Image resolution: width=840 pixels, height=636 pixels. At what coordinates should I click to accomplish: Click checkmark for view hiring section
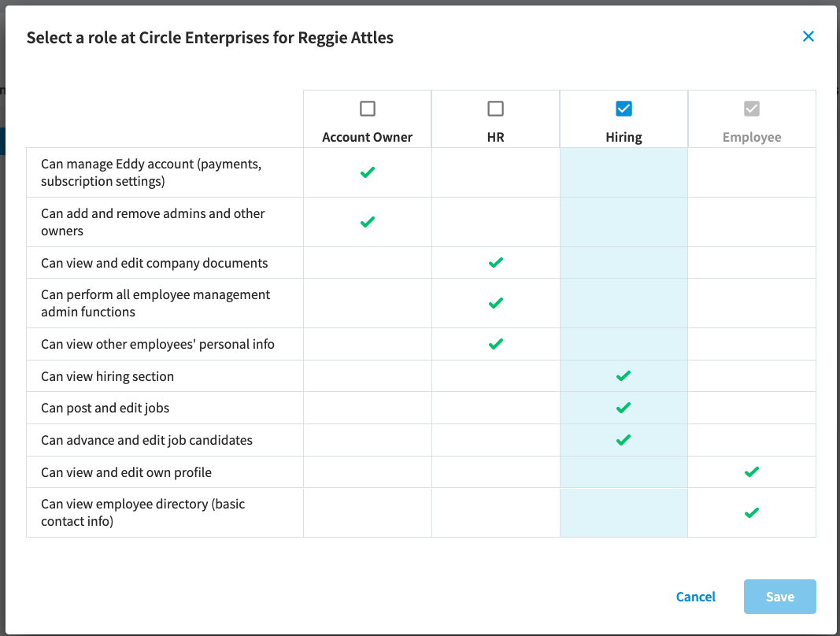pyautogui.click(x=624, y=376)
